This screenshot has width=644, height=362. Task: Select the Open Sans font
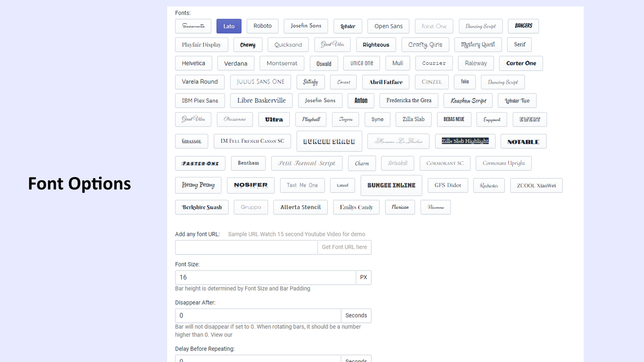[388, 26]
